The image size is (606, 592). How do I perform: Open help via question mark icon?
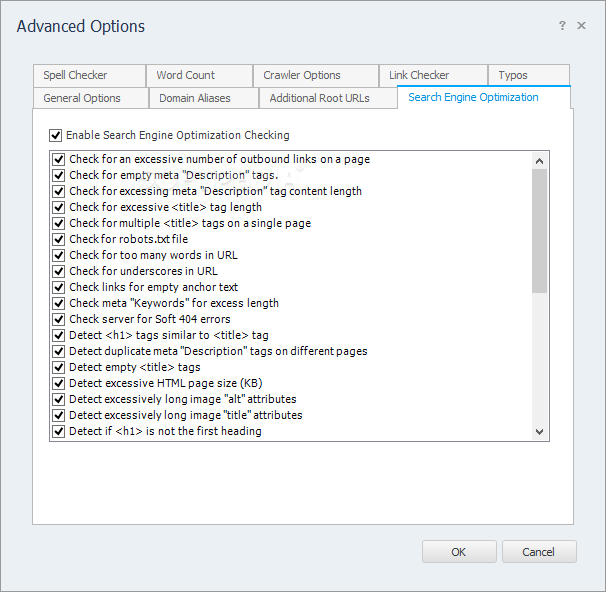click(562, 26)
